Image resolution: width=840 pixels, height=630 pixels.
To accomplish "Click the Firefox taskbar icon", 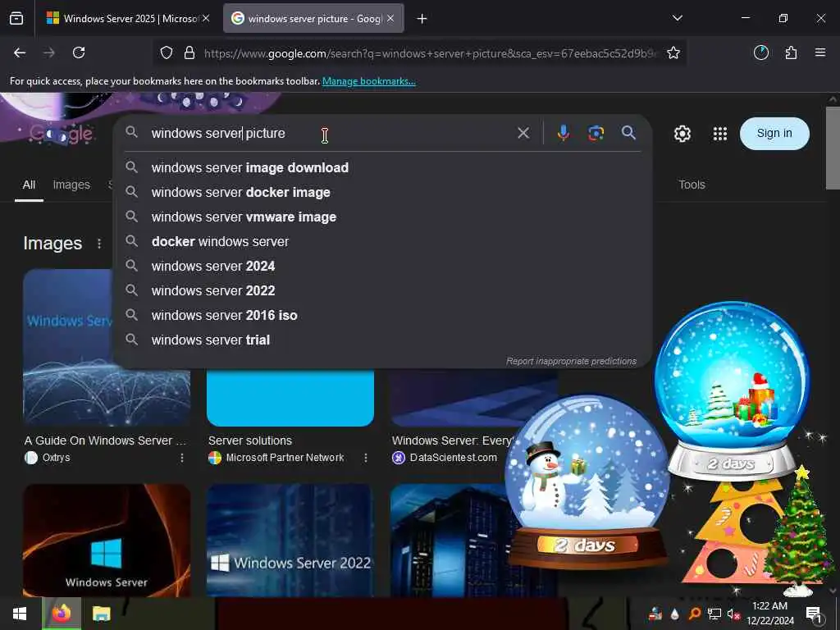I will (62, 614).
